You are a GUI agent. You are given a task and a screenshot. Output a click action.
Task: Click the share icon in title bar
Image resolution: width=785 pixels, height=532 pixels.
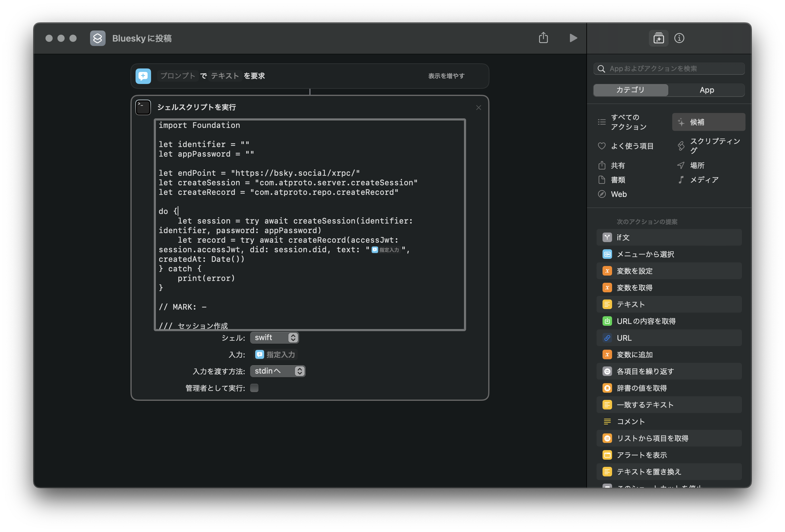543,38
